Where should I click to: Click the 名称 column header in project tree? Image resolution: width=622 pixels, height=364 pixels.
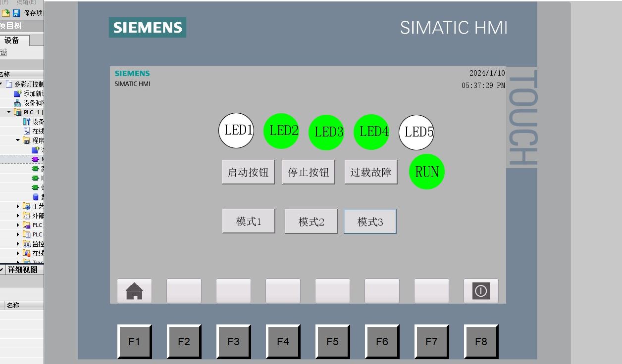pos(22,74)
